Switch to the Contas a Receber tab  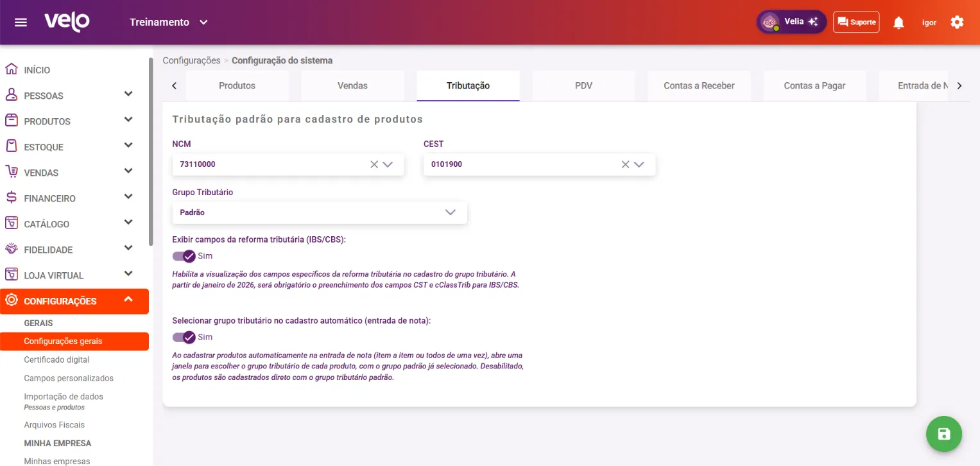(699, 86)
